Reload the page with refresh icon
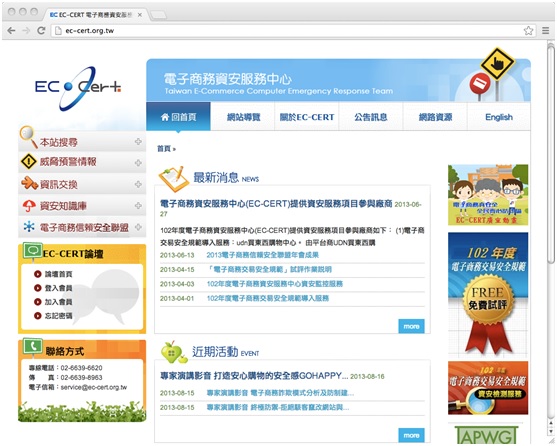The image size is (557, 446). [x=41, y=31]
